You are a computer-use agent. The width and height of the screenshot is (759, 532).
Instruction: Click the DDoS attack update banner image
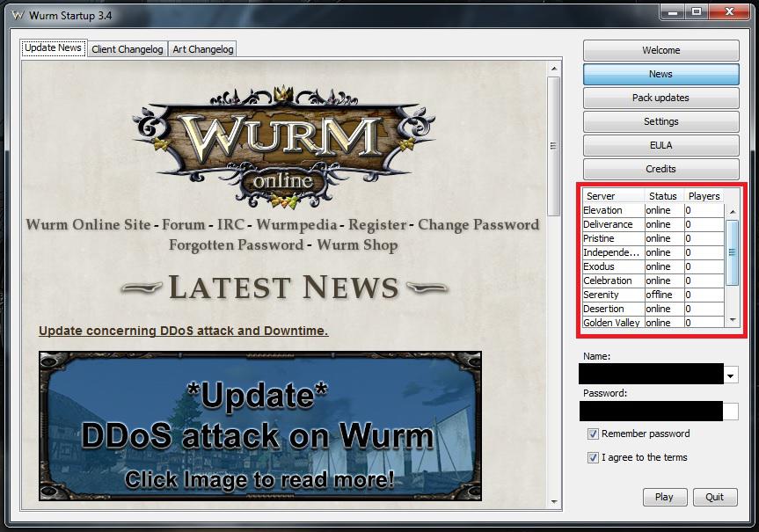(x=260, y=426)
